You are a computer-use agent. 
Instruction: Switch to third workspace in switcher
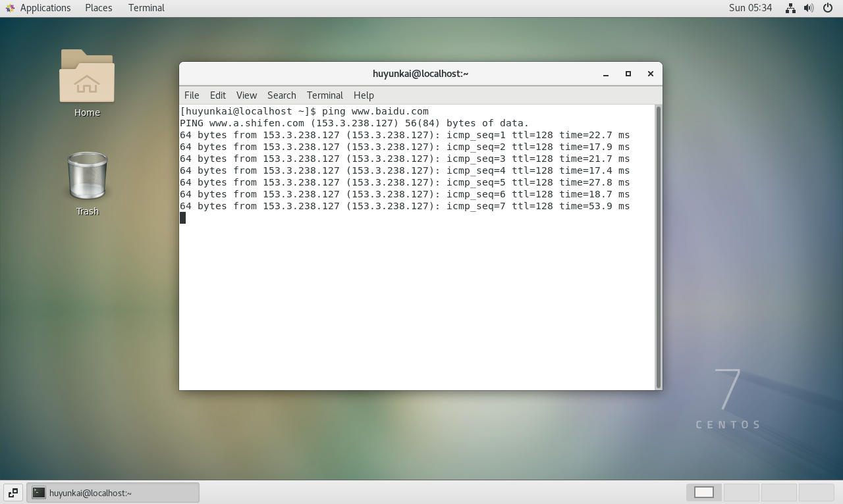coord(779,492)
